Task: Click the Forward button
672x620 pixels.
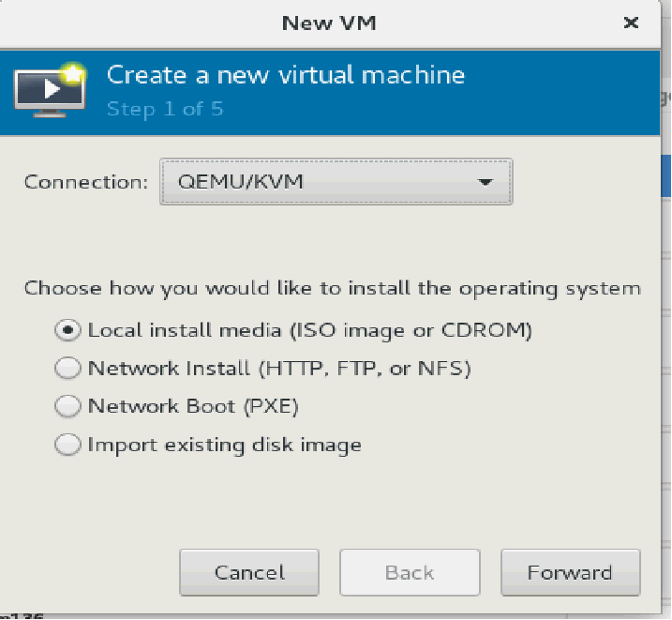Action: [x=570, y=572]
